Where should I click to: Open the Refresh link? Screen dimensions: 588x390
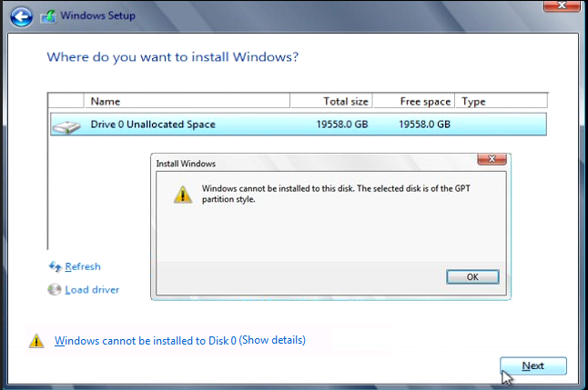83,266
